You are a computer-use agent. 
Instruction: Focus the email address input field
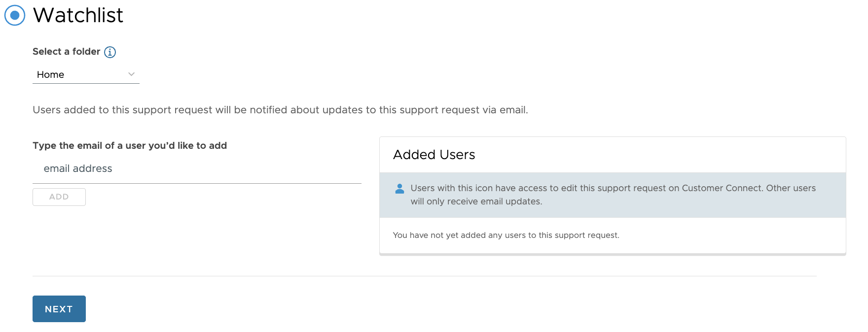coord(197,169)
